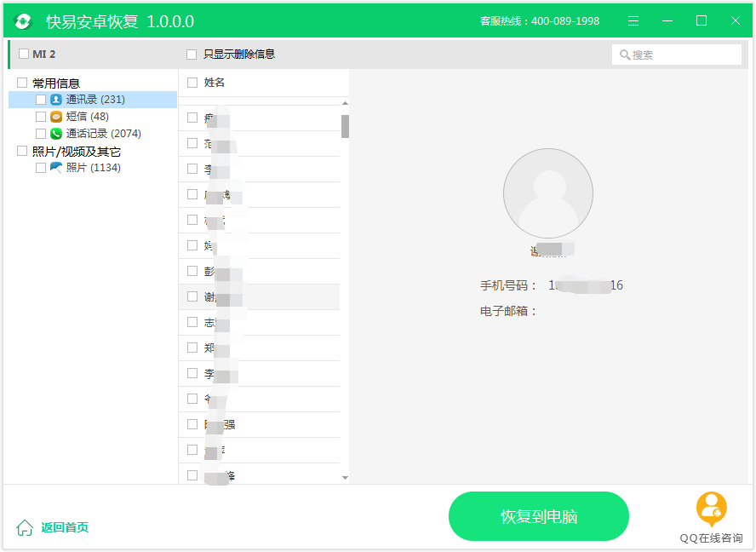
Task: Click the home icon at bottom left
Action: [25, 527]
